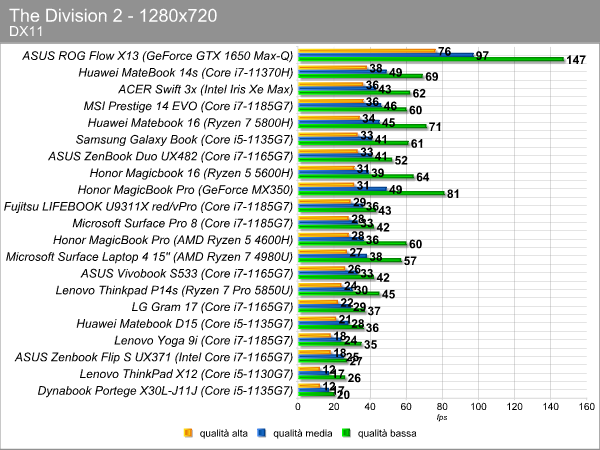
Task: Click the 'fps' axis title
Action: (442, 417)
